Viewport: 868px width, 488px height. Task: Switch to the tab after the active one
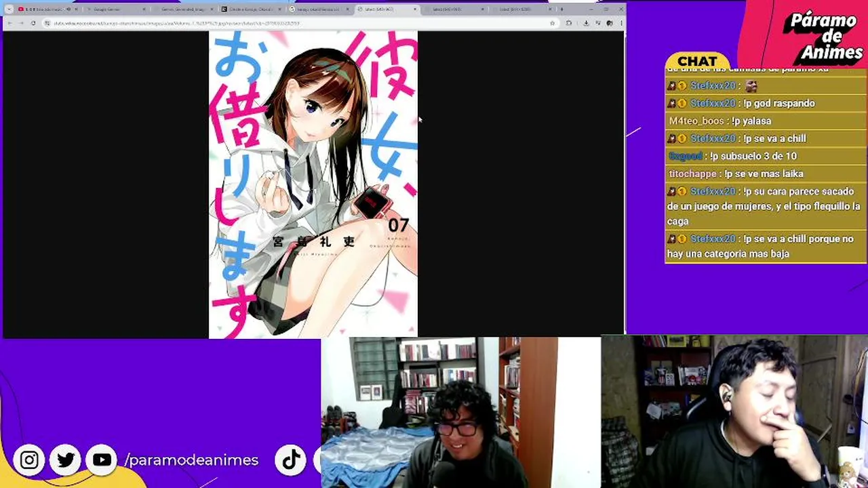(x=454, y=9)
